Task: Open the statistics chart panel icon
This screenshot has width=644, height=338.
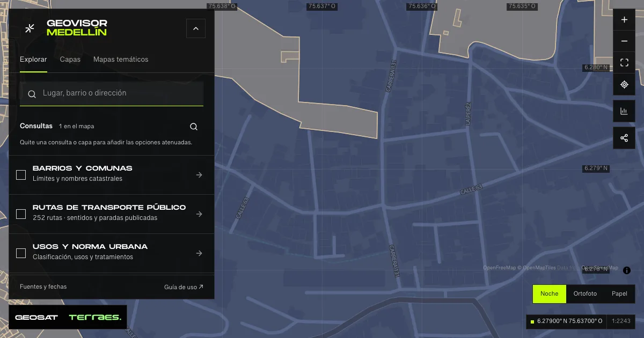Action: 624,111
